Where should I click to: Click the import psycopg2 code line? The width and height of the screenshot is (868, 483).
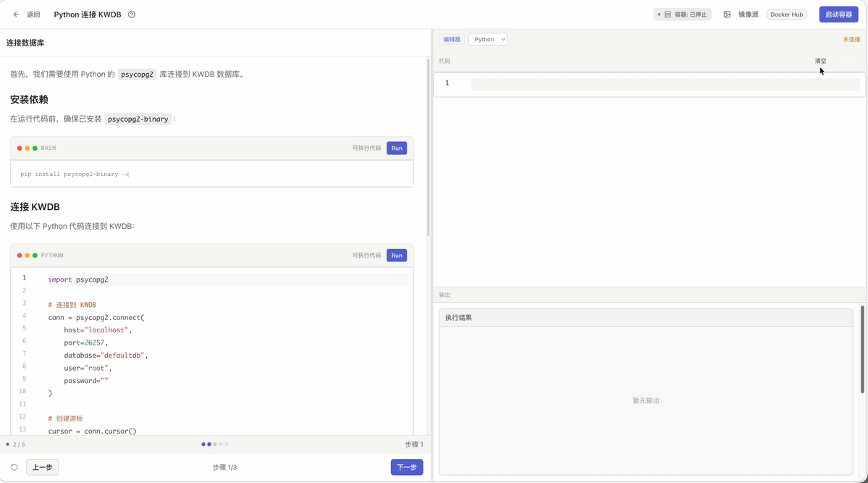[78, 280]
